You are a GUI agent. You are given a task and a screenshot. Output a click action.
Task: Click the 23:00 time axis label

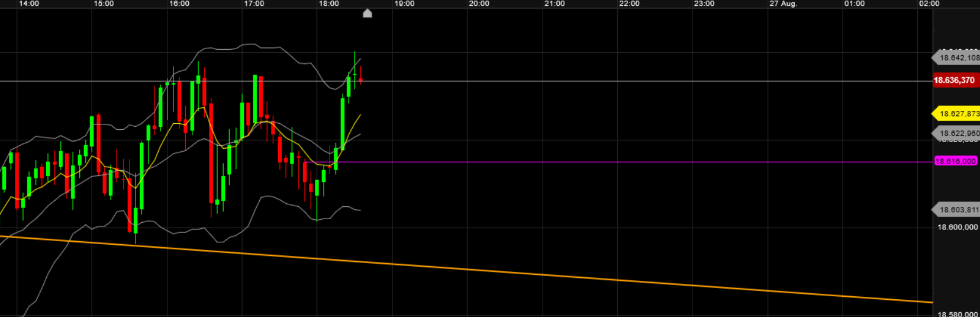point(704,4)
